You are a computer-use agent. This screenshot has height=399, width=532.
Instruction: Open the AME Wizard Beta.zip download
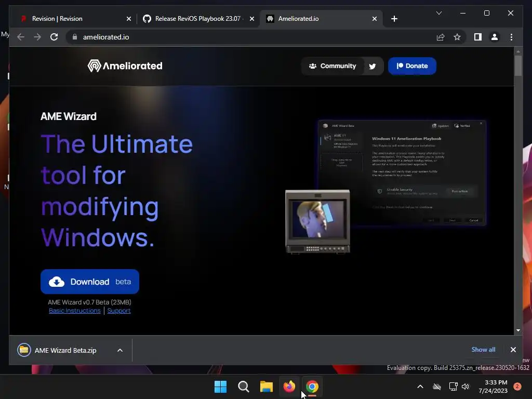click(64, 350)
